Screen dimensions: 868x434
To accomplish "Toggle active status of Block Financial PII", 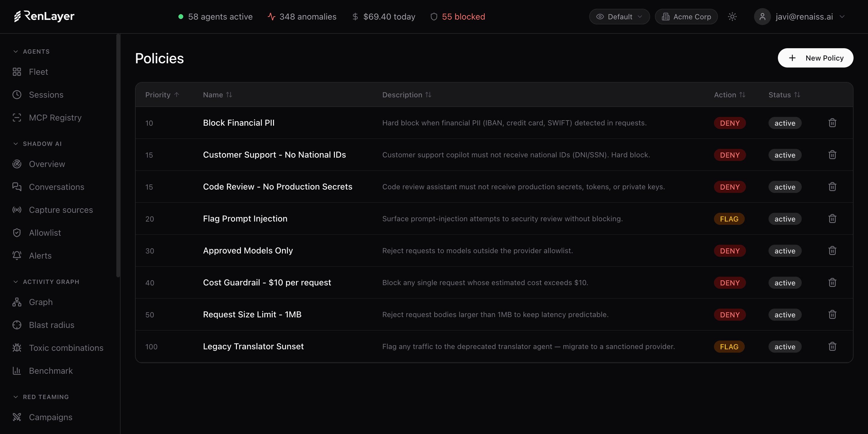I will [785, 123].
